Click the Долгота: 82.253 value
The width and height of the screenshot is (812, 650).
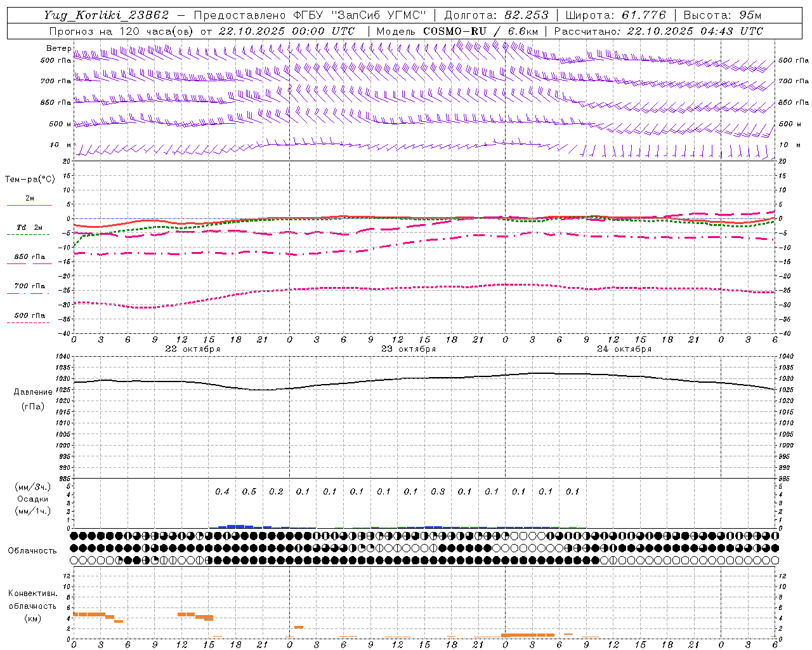pyautogui.click(x=496, y=15)
